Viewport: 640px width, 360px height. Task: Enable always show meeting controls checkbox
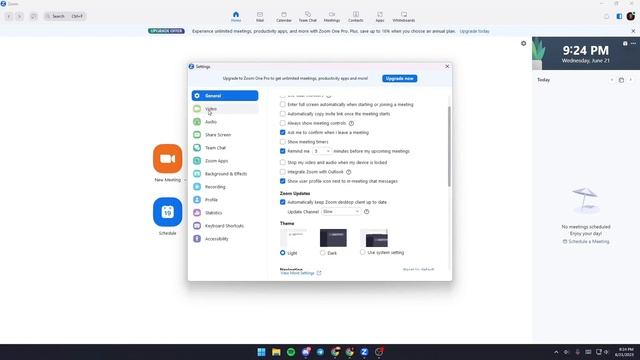[x=282, y=123]
